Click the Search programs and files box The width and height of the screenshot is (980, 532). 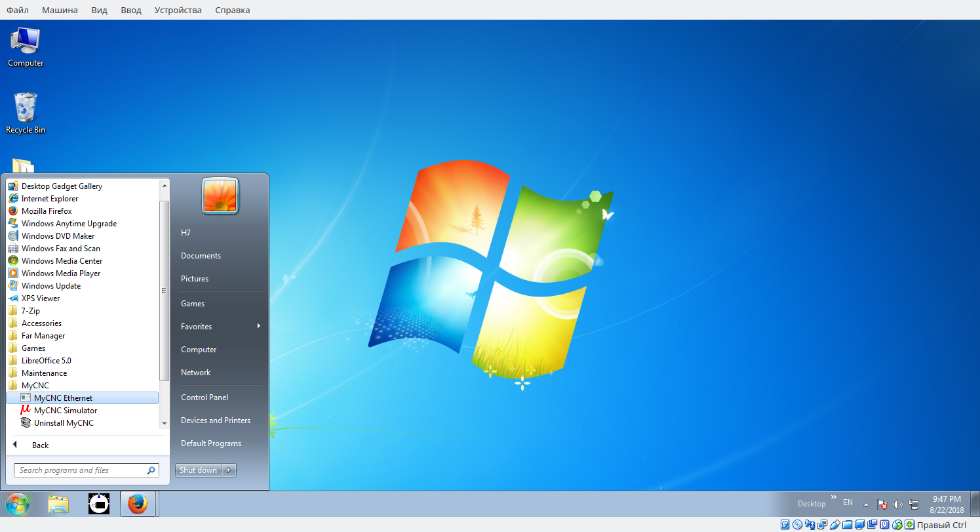pos(80,470)
